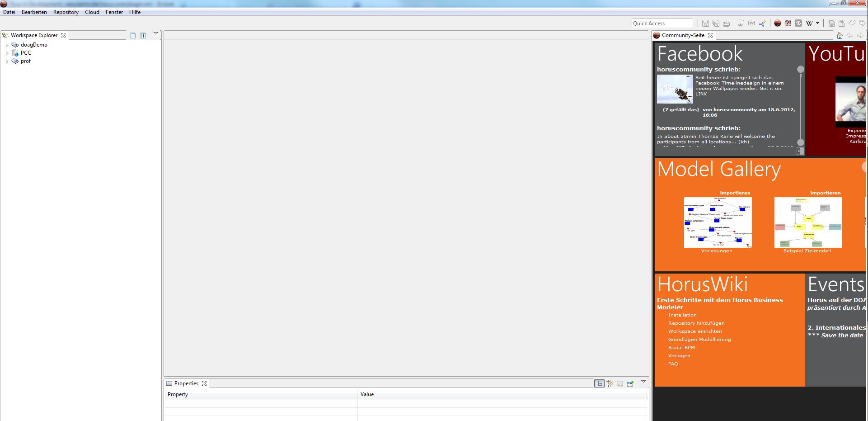The width and height of the screenshot is (868, 421).
Task: Expand all in Workspace Explorer
Action: tap(143, 36)
